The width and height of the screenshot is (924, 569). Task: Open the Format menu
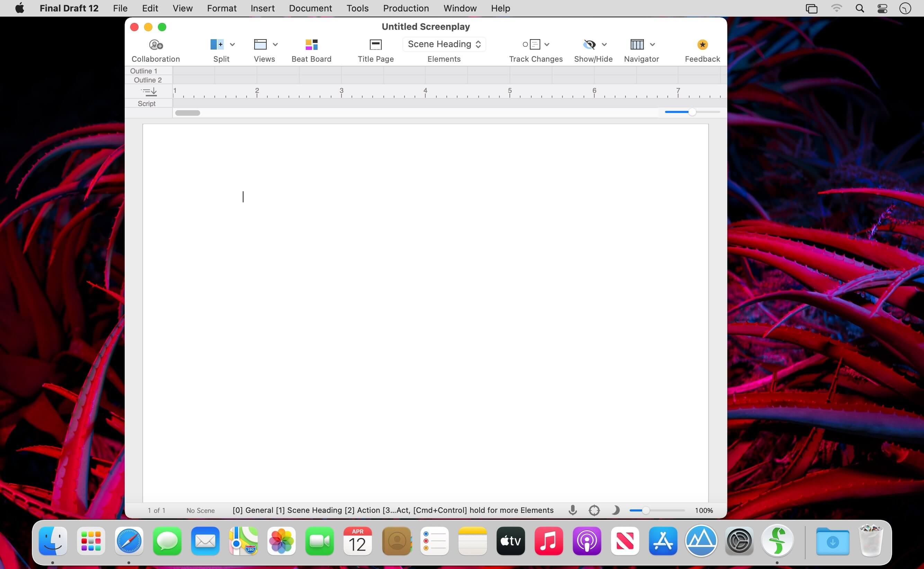tap(222, 8)
